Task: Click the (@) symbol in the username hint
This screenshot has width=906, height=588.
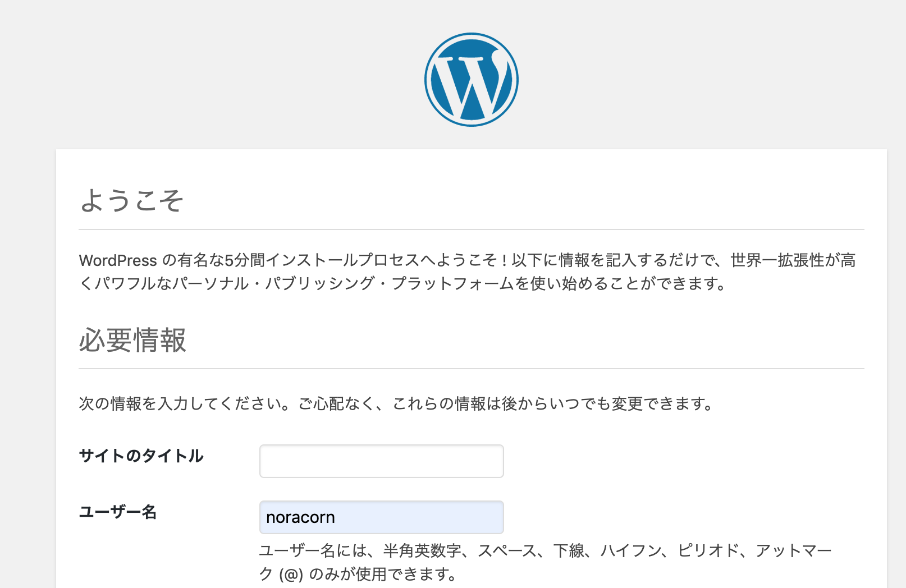Action: pyautogui.click(x=291, y=575)
